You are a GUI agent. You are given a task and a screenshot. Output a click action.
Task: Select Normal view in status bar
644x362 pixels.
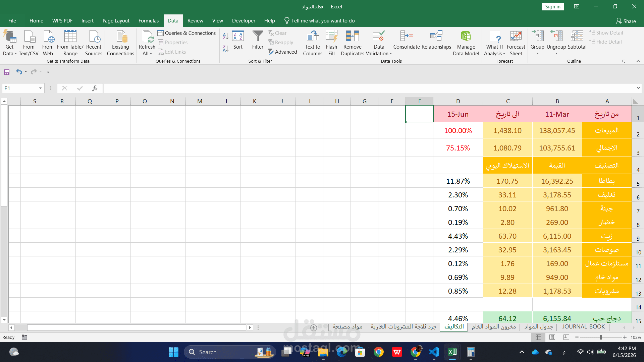pyautogui.click(x=538, y=337)
